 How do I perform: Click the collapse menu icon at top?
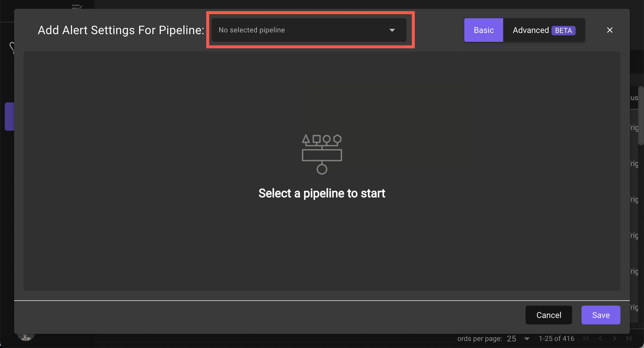click(77, 6)
